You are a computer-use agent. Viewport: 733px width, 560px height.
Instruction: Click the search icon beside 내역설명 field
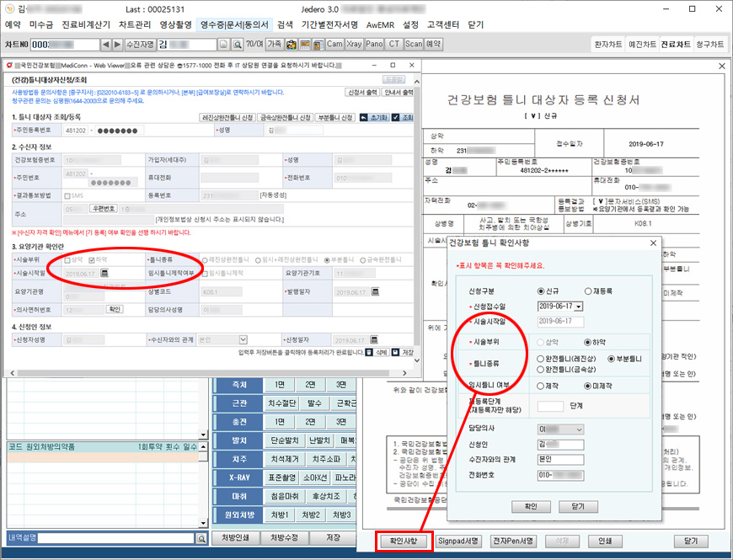[201, 538]
